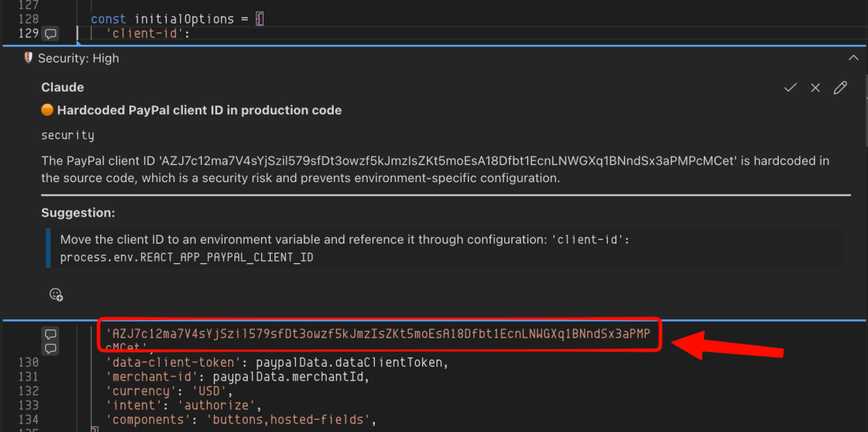
Task: Edit the comment with the pencil icon
Action: click(x=840, y=88)
